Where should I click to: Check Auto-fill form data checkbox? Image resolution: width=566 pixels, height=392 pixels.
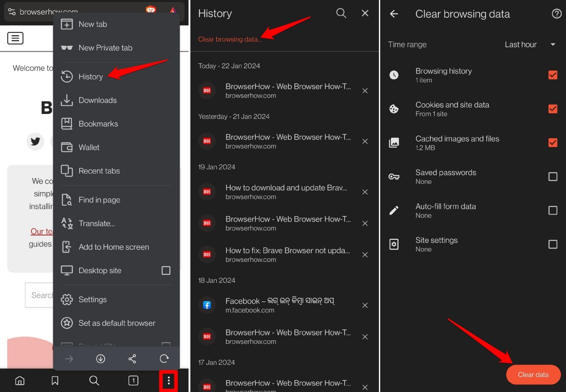tap(553, 211)
